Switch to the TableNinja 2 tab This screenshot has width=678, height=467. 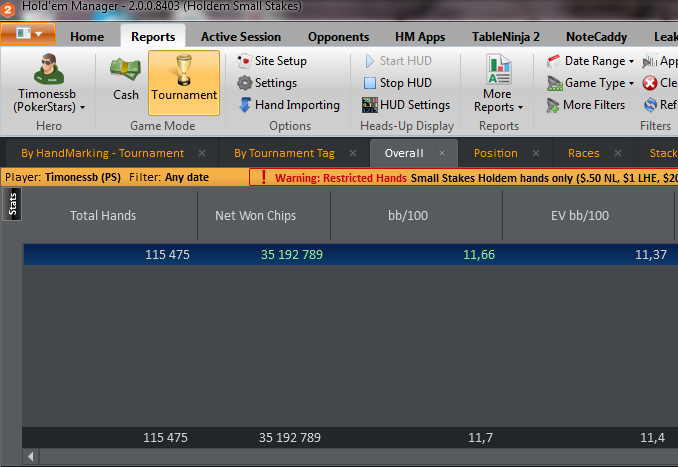(x=505, y=37)
